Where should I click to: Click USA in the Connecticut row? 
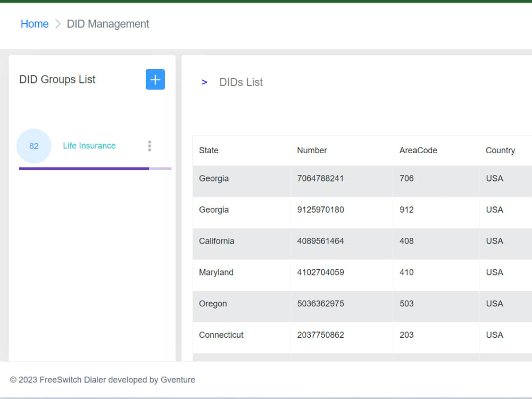(x=494, y=335)
